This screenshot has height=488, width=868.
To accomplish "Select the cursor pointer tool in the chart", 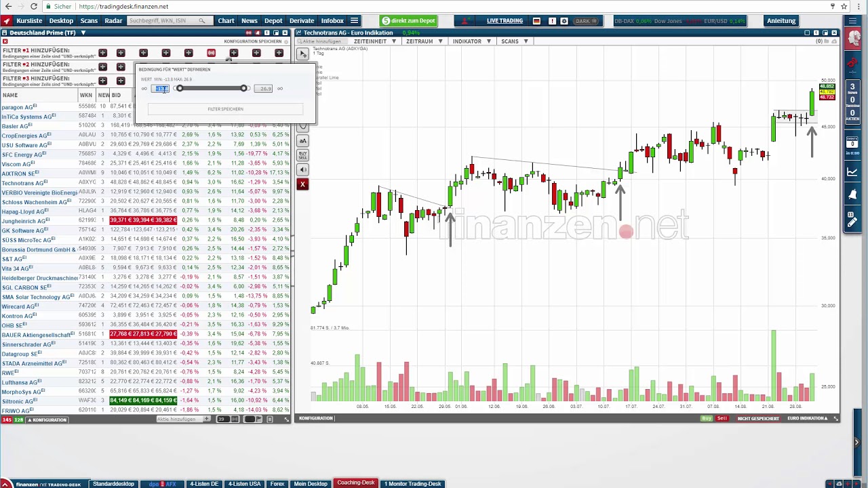I will (x=303, y=54).
